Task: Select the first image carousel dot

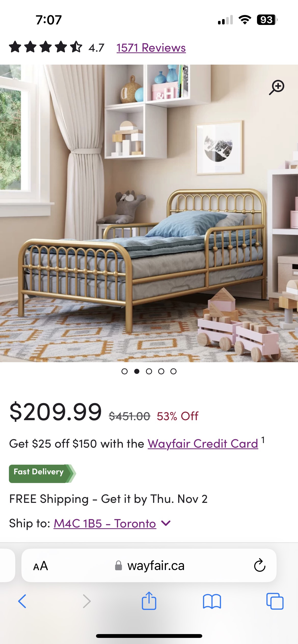Action: [x=125, y=371]
